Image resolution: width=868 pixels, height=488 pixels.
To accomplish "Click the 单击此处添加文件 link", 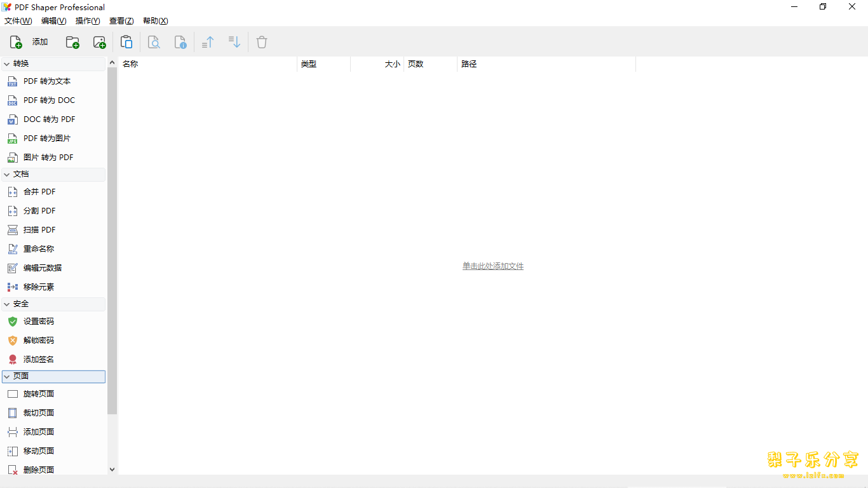I will tap(493, 266).
